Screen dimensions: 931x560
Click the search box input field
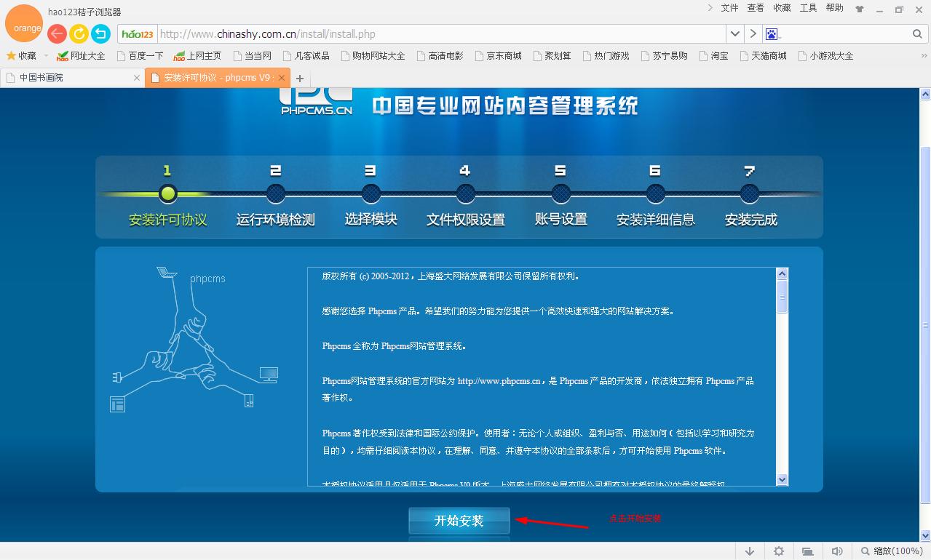click(x=846, y=34)
